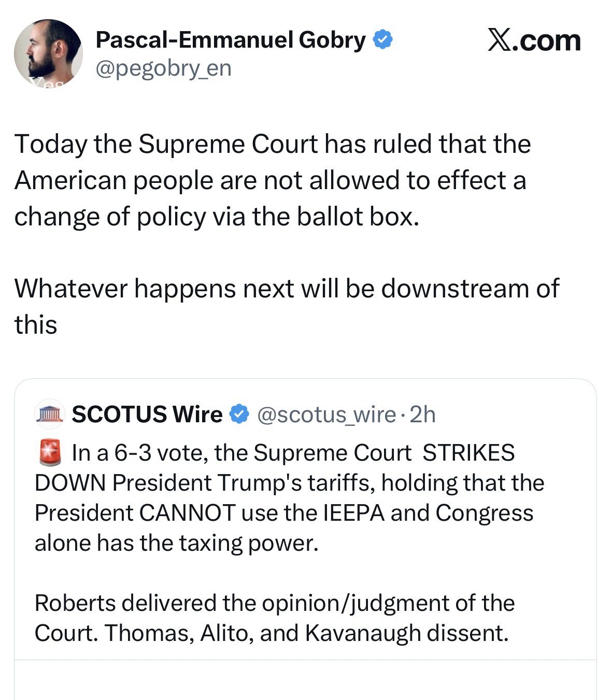
Task: Open the media area below the quoted post
Action: tap(305, 680)
